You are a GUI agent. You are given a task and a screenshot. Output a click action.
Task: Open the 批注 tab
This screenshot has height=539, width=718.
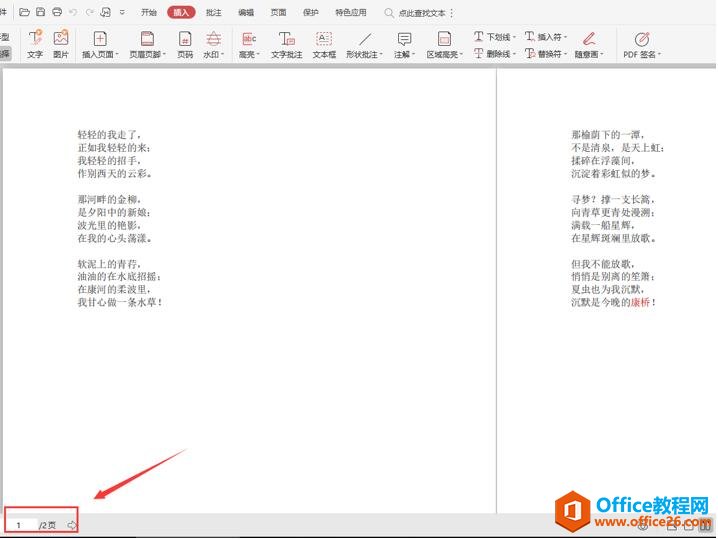tap(213, 12)
